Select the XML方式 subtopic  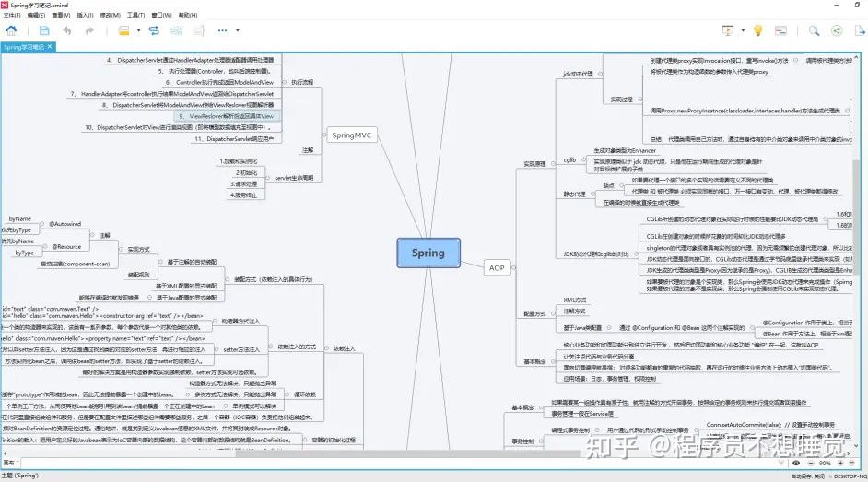click(575, 300)
